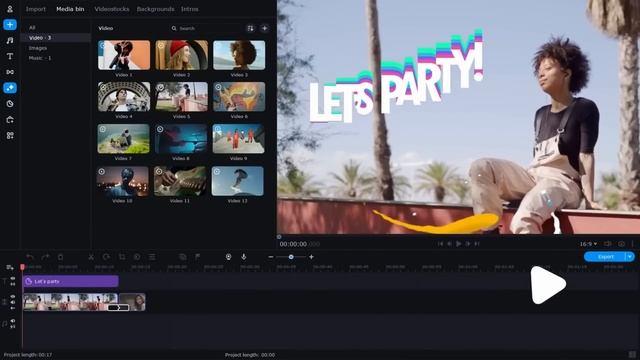
Task: Toggle preview volume speaker icon
Action: click(608, 244)
